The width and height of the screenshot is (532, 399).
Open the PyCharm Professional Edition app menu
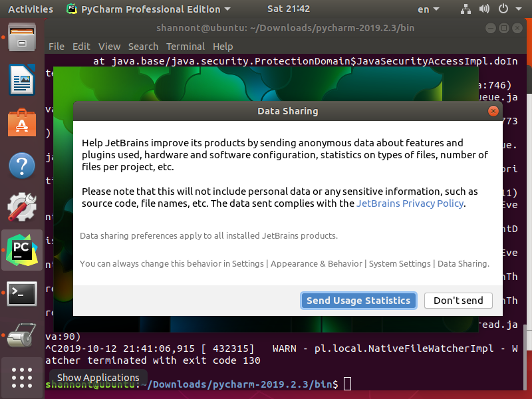(146, 9)
